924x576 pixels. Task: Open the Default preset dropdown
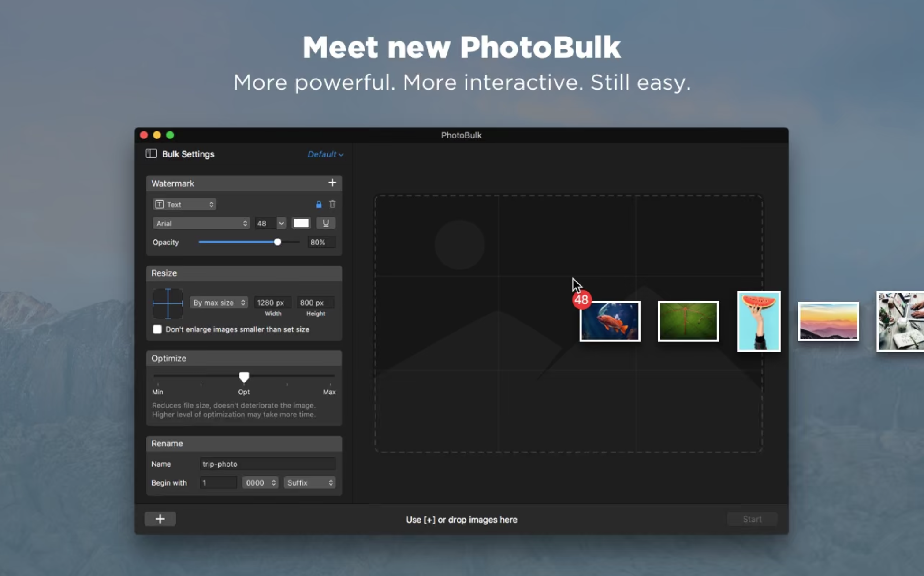(x=325, y=154)
